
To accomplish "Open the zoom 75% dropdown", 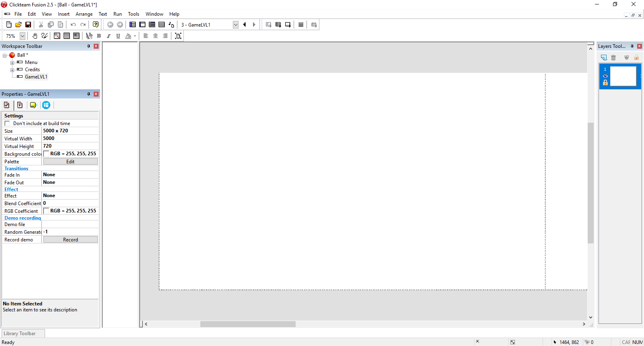I will click(23, 36).
